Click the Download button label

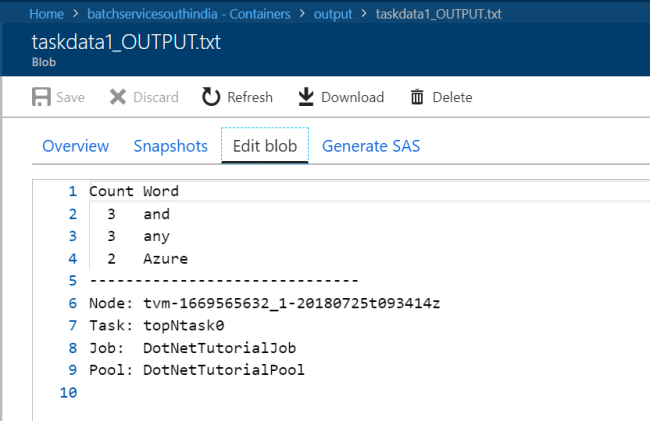[x=352, y=97]
